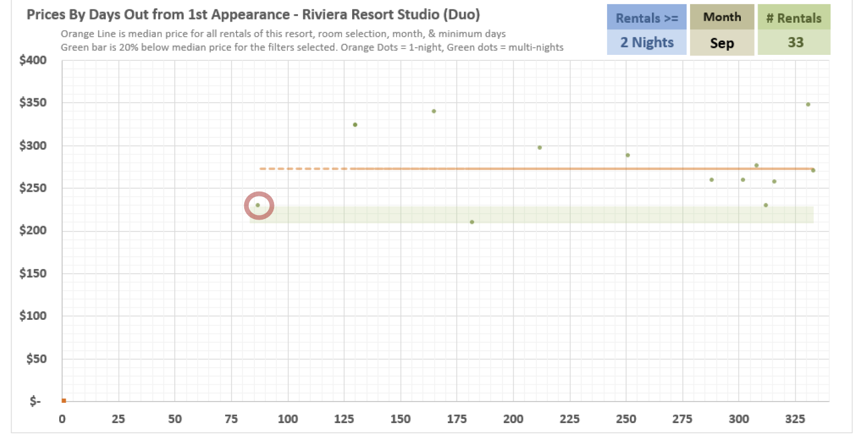Select the highest data point near $348
Viewport: 868px width, 438px height.
[x=808, y=104]
